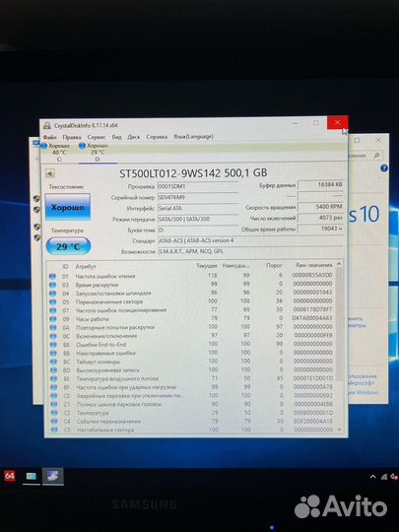Click the Прошивка field

[x=198, y=186]
